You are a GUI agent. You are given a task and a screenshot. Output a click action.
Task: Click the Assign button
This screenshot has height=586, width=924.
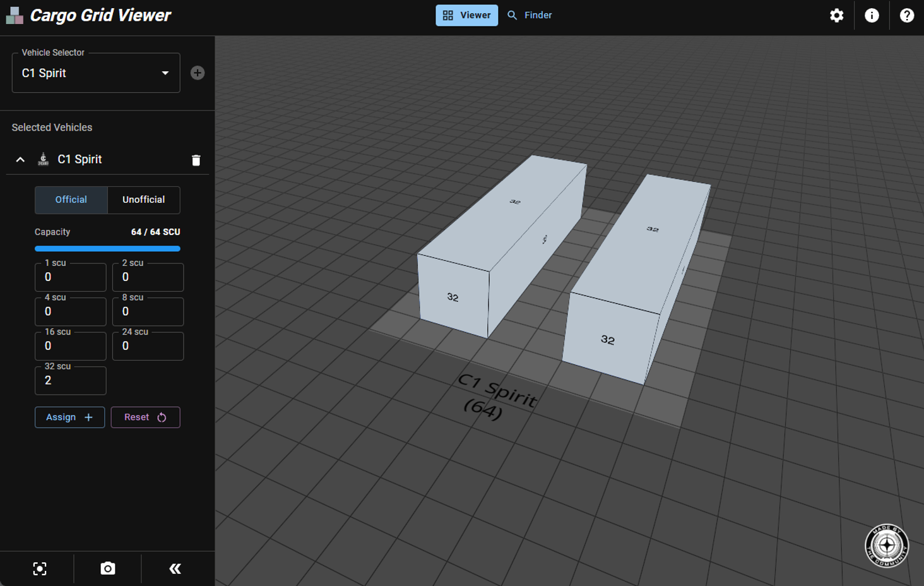(69, 417)
